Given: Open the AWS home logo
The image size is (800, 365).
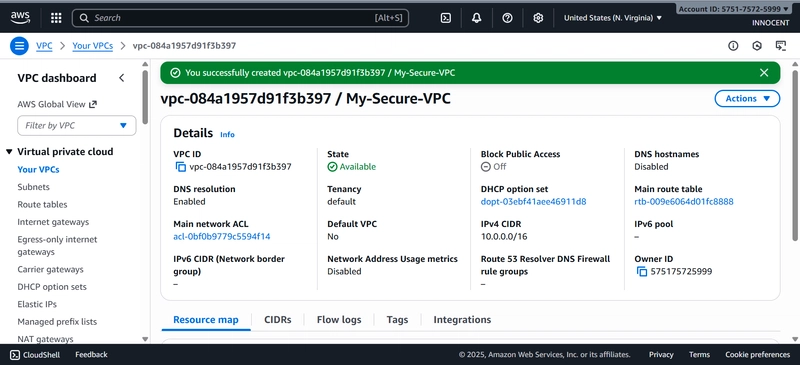Looking at the screenshot, I should click(x=20, y=18).
